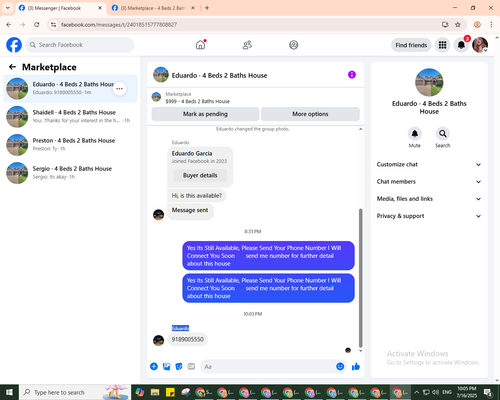The width and height of the screenshot is (500, 400).
Task: Click the 9189005550 message bubble
Action: (187, 339)
